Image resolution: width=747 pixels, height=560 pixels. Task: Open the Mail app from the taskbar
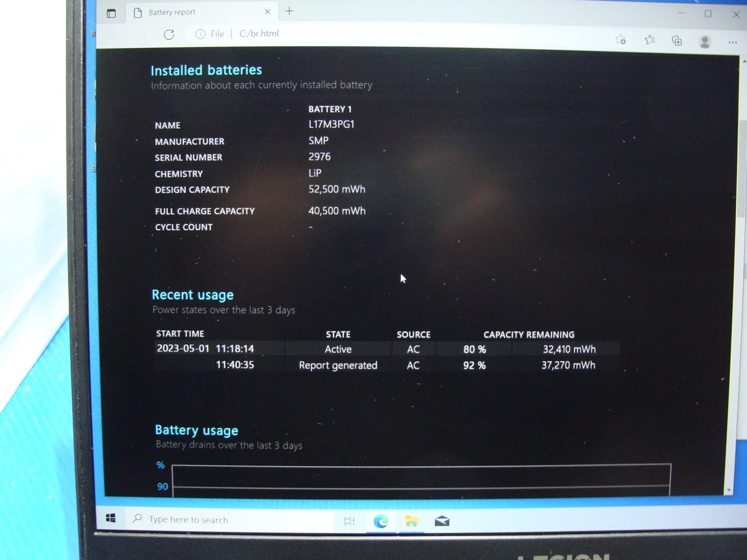point(442,521)
